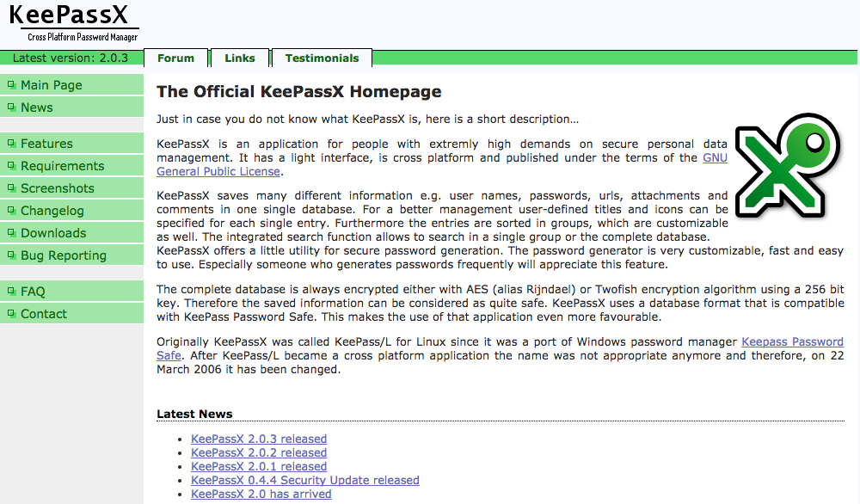Image resolution: width=860 pixels, height=504 pixels.
Task: Open the KeePassX 2.0 has arrived link
Action: 261,494
